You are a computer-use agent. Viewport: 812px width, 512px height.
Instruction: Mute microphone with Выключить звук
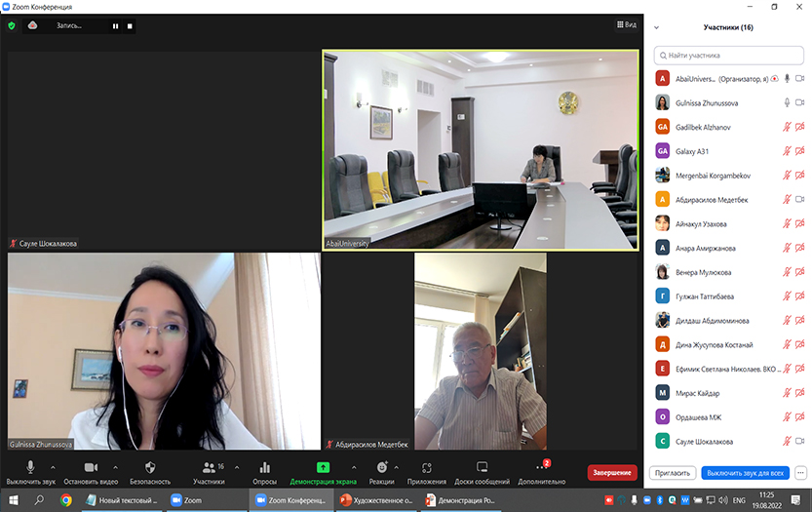click(31, 468)
